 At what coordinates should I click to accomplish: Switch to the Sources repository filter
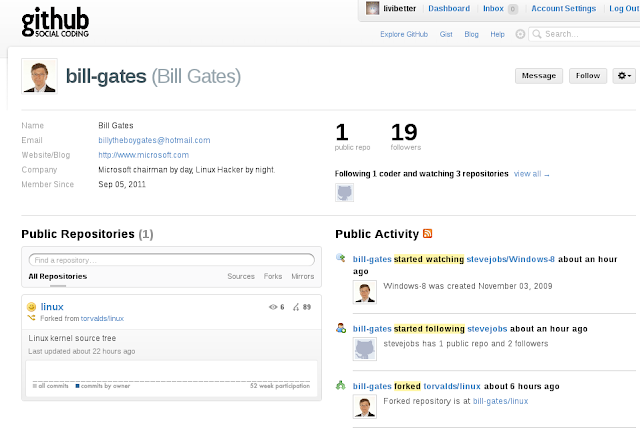point(240,276)
